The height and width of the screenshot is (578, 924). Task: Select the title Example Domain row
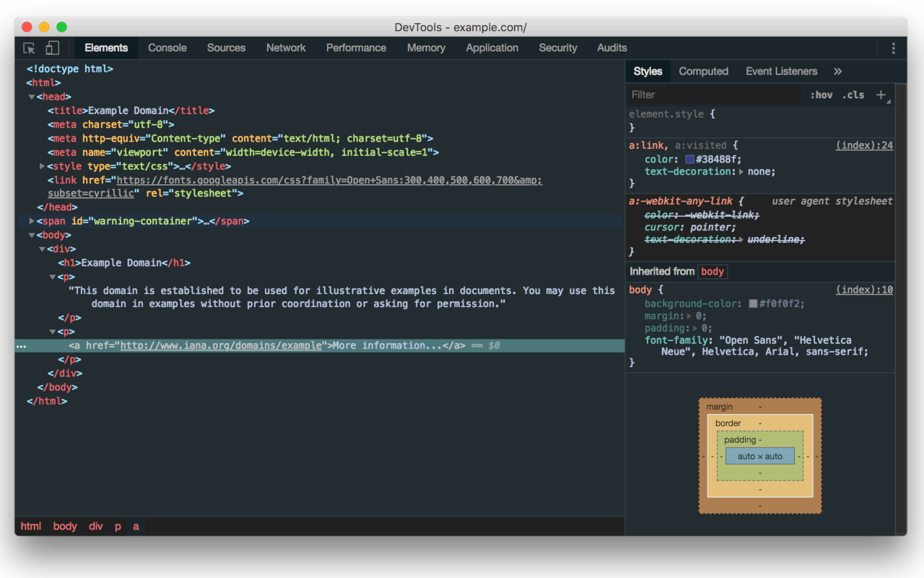click(x=131, y=111)
